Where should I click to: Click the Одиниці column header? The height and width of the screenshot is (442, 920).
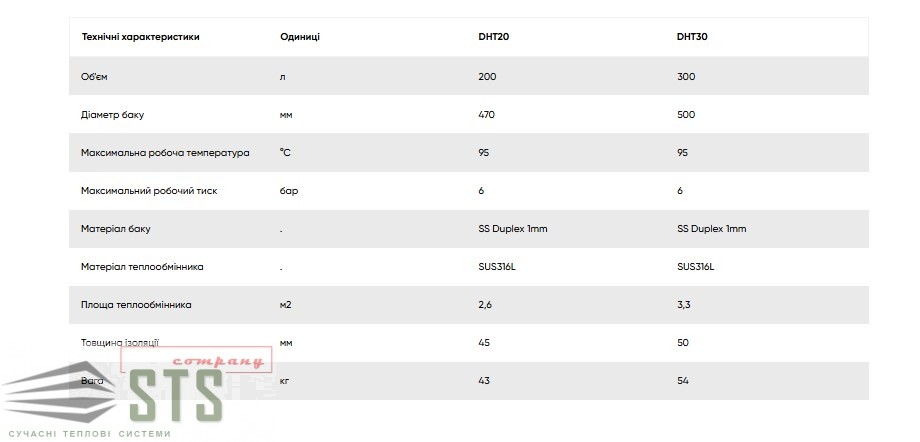[x=300, y=36]
